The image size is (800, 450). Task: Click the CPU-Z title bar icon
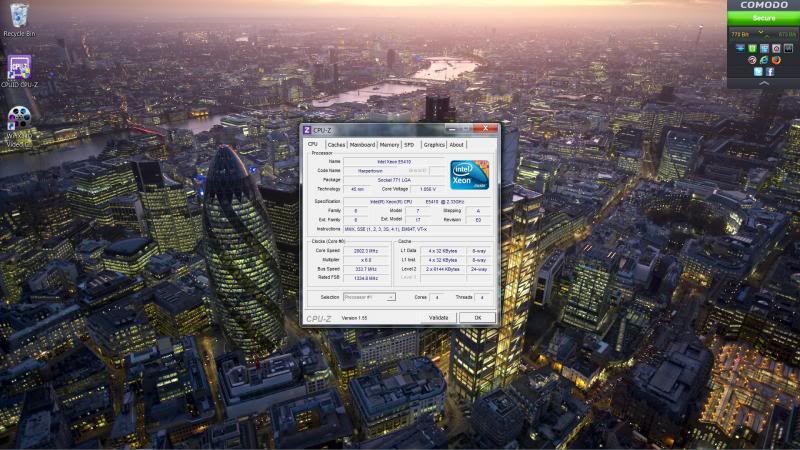coord(307,130)
